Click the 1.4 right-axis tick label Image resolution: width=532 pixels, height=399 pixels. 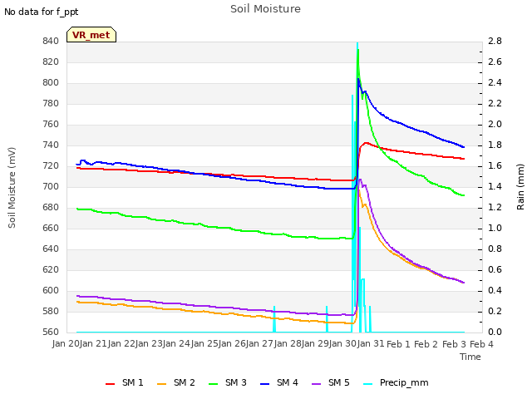coord(495,187)
